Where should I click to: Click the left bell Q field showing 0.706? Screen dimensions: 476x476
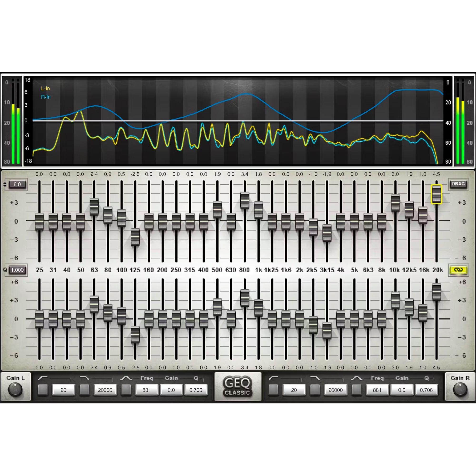coord(196,390)
